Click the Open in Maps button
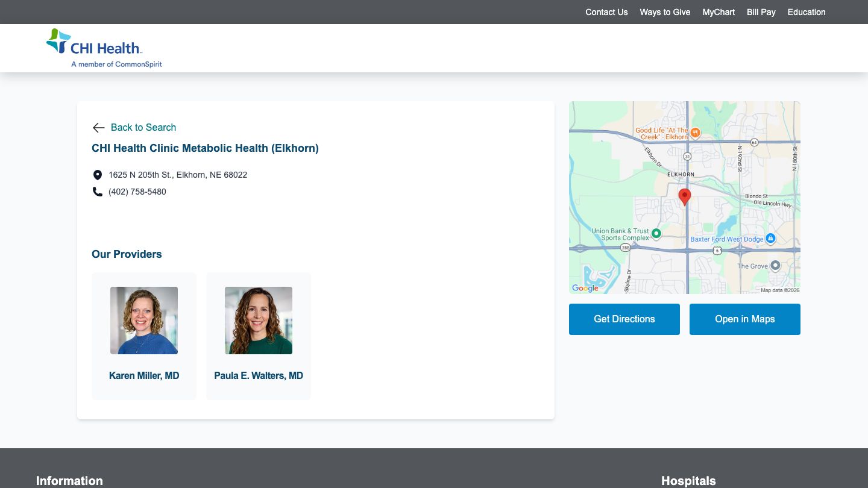This screenshot has height=488, width=868. click(744, 319)
